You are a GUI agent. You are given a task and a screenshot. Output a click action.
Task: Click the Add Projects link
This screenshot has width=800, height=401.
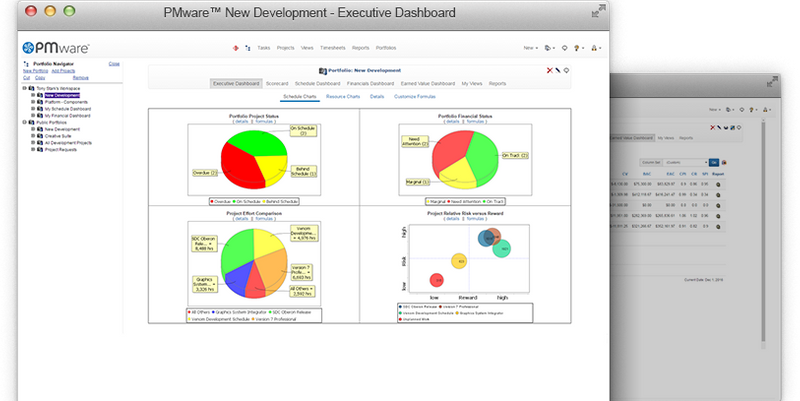point(63,71)
